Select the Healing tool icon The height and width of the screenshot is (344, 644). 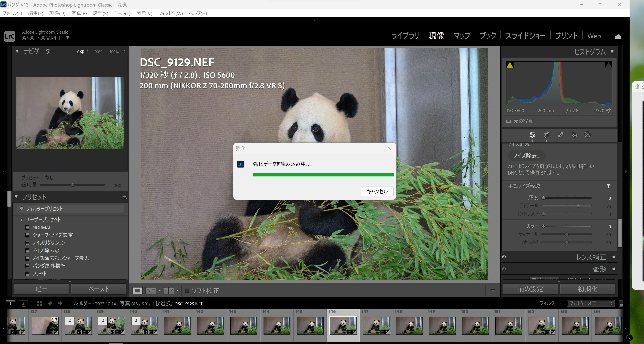pyautogui.click(x=561, y=135)
